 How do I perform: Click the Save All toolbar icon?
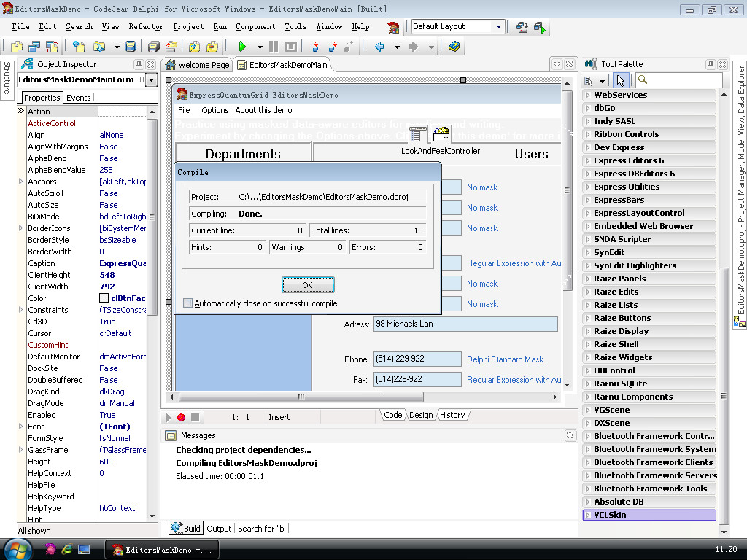(x=153, y=47)
